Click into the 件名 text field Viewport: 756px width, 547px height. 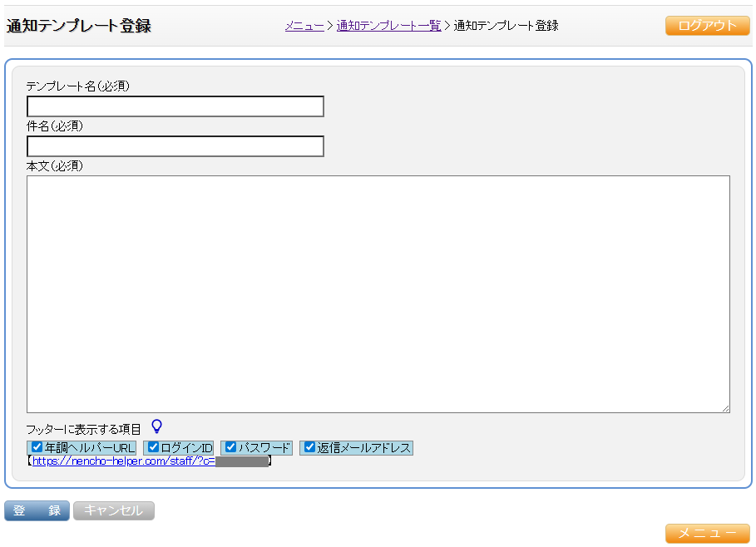pos(175,146)
